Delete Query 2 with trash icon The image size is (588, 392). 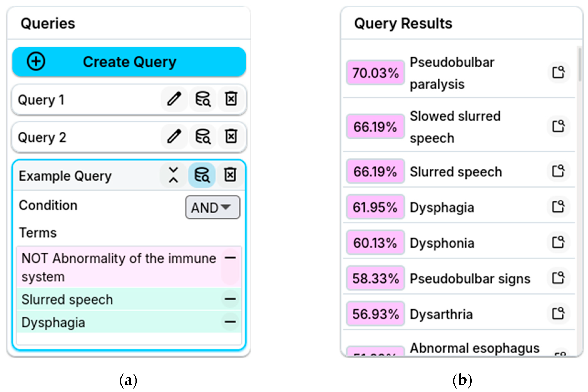[231, 137]
